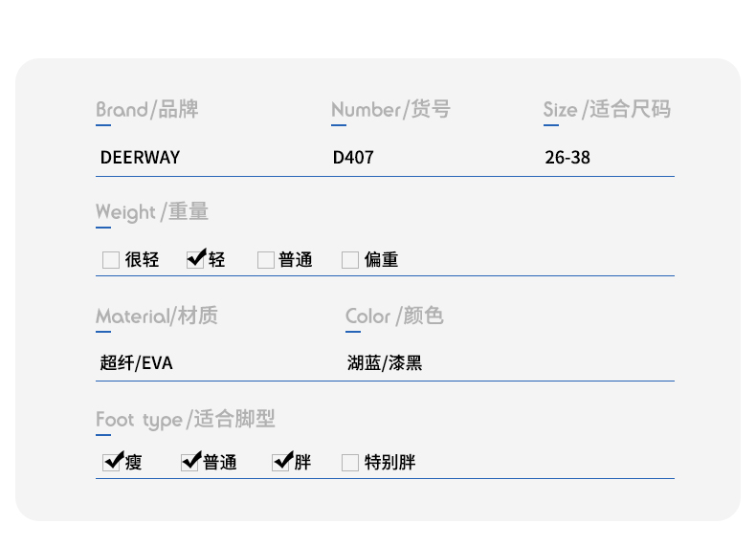Click the 湖蓝/漆黑 color value

click(x=385, y=362)
